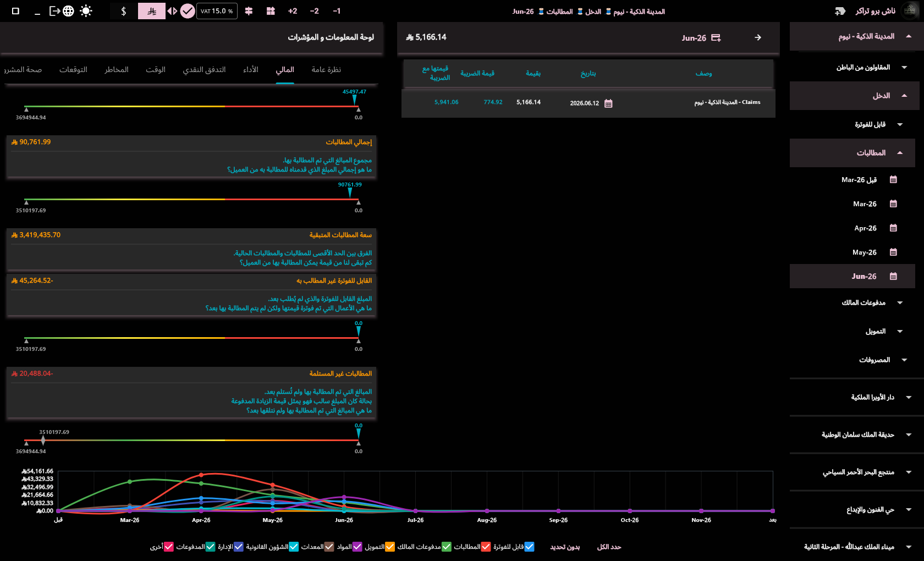Open the calendar icon next to 2026.06.12
The image size is (924, 561).
(608, 103)
